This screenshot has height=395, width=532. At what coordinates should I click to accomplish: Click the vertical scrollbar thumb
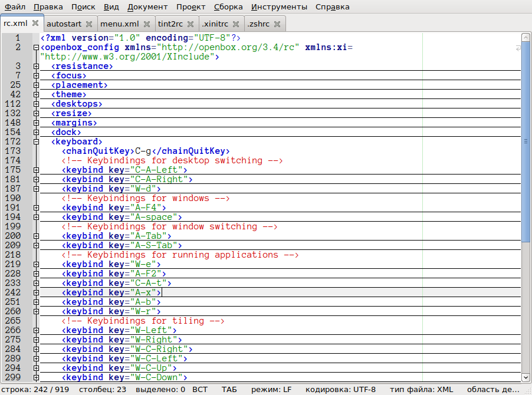tap(526, 141)
